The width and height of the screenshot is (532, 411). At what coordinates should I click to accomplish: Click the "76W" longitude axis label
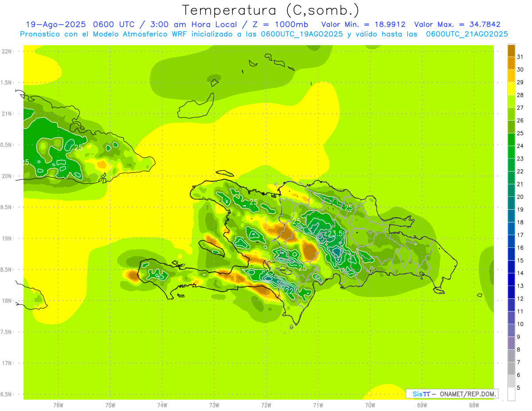tap(58, 405)
